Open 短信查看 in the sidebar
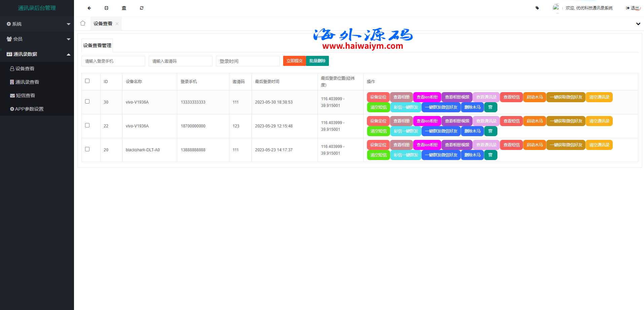The image size is (644, 310). pos(26,95)
